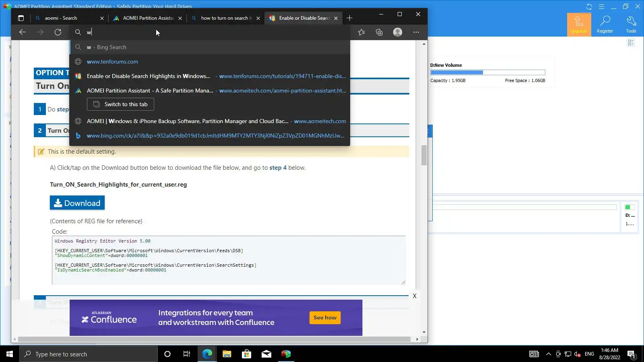Image resolution: width=644 pixels, height=362 pixels.
Task: Close the 'Enable or Disable Search' tab
Action: [336, 18]
